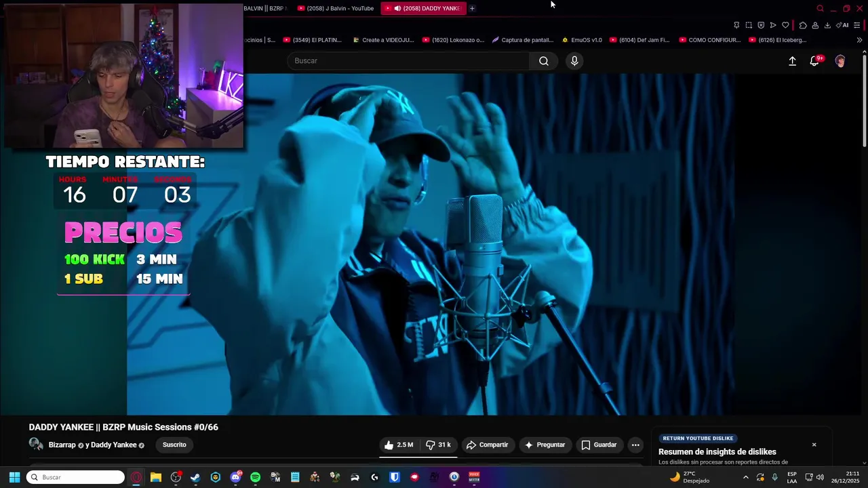Click the Guardar save button
Image resolution: width=868 pixels, height=488 pixels.
599,445
